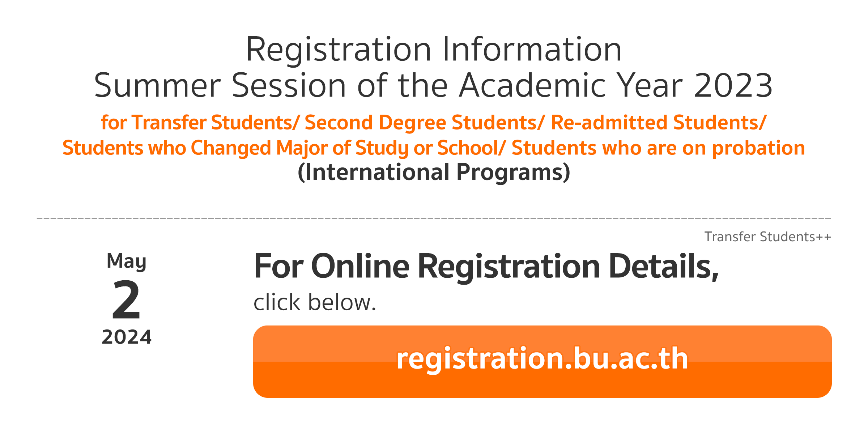Click the large date number 2

(126, 300)
